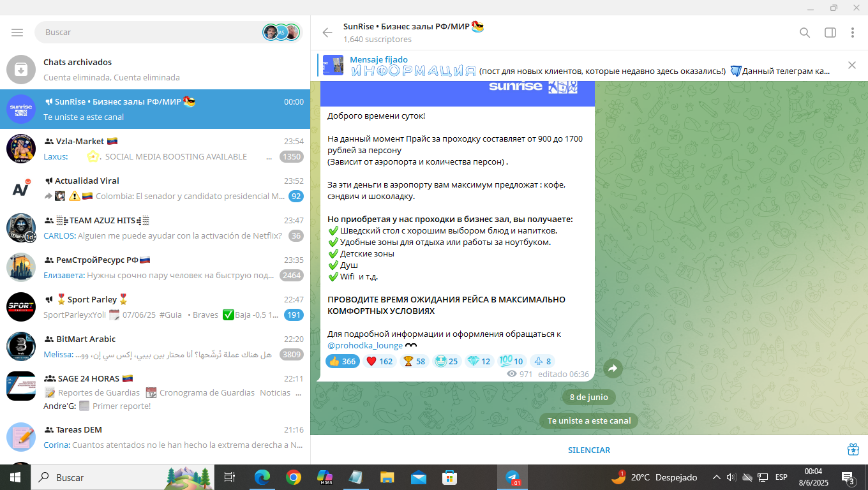Click the 1,640 suscriptores subtitle
The image size is (868, 490).
377,40
